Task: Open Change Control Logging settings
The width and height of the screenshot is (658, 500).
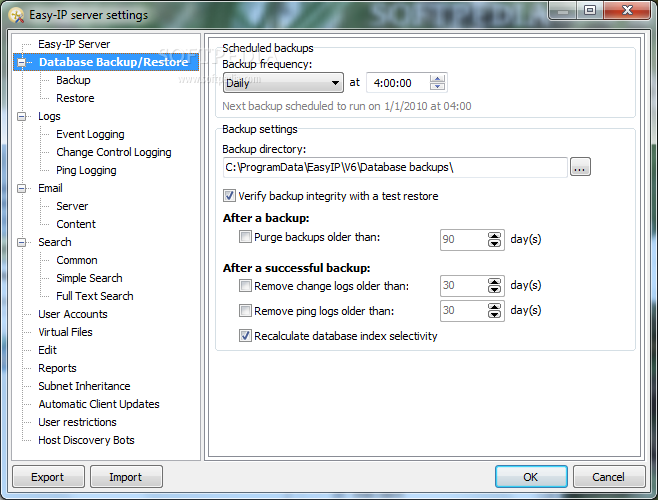Action: coord(114,152)
